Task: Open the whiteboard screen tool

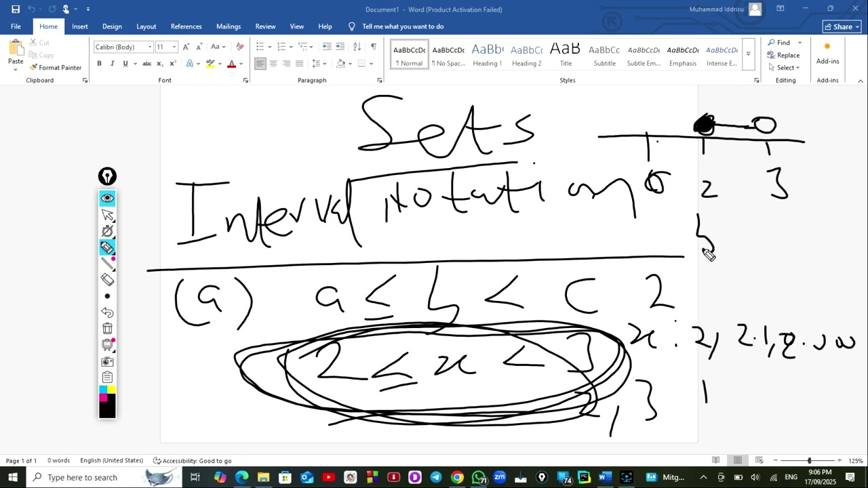Action: point(107,345)
